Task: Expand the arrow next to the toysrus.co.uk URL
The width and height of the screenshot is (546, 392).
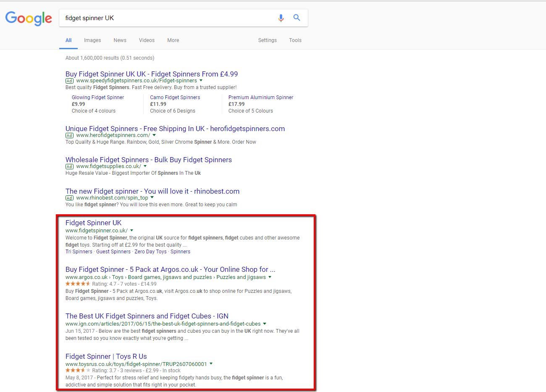Action: [x=211, y=363]
